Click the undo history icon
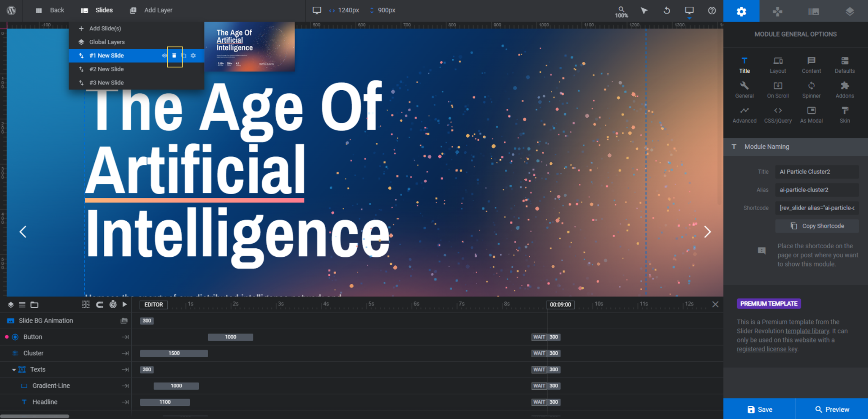The image size is (868, 419). point(667,10)
